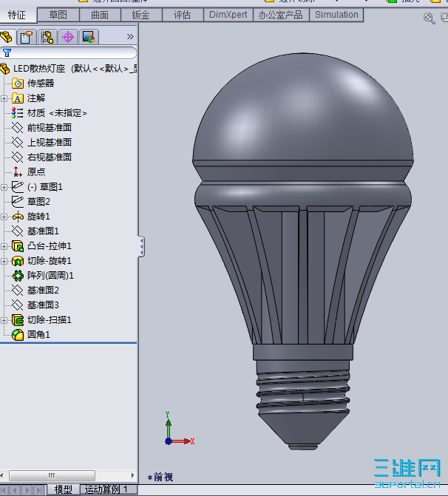Show more manager tabs with double chevron
The image size is (448, 496).
coord(130,37)
